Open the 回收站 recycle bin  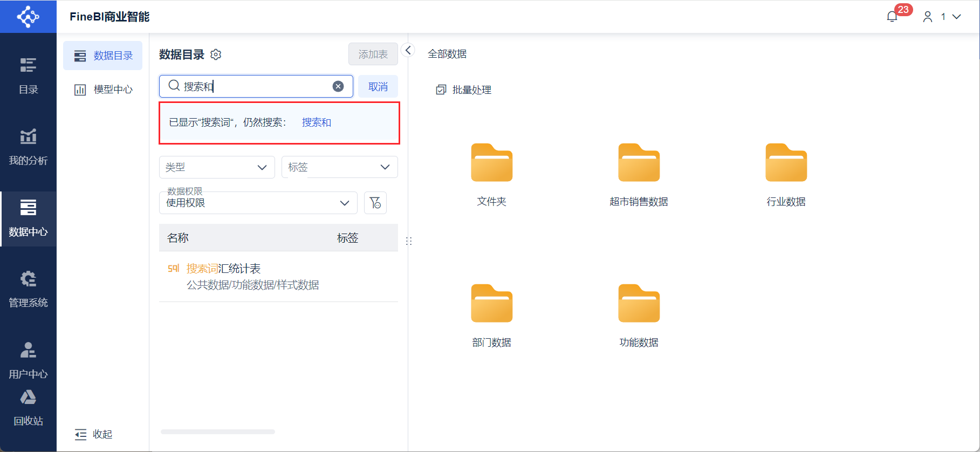pos(28,408)
